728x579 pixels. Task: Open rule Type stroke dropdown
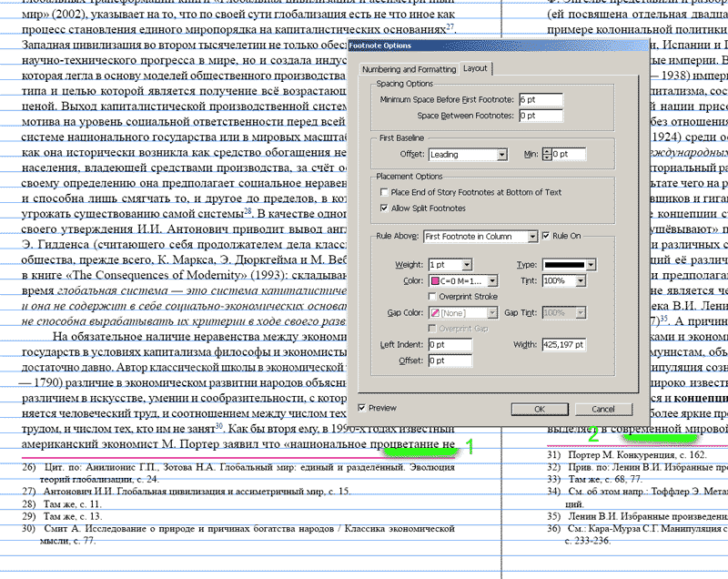click(569, 265)
